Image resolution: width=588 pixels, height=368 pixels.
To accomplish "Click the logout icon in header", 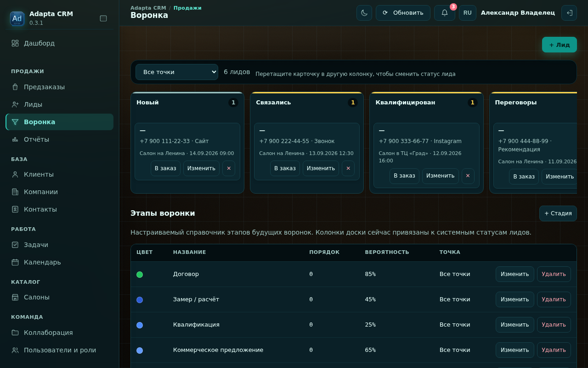I will 569,13.
